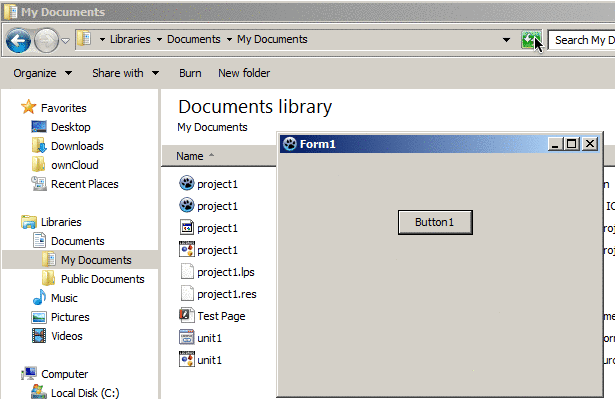Select Documents in the address breadcrumb
The height and width of the screenshot is (399, 615).
194,39
